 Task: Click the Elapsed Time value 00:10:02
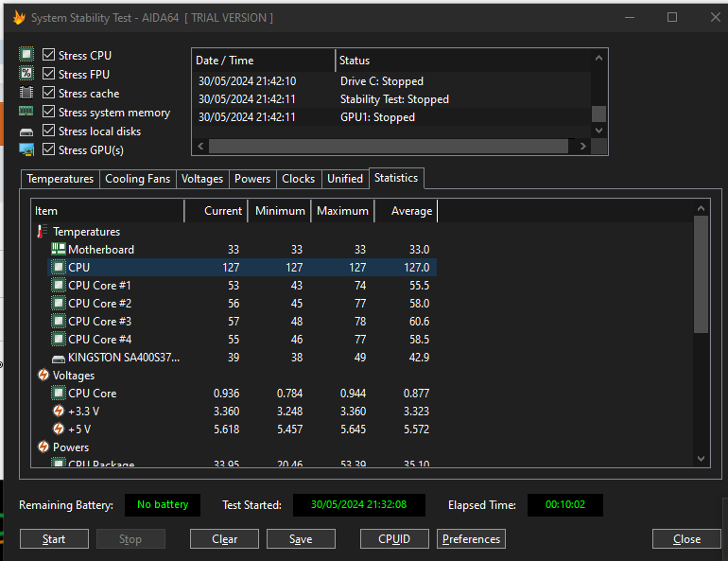565,505
